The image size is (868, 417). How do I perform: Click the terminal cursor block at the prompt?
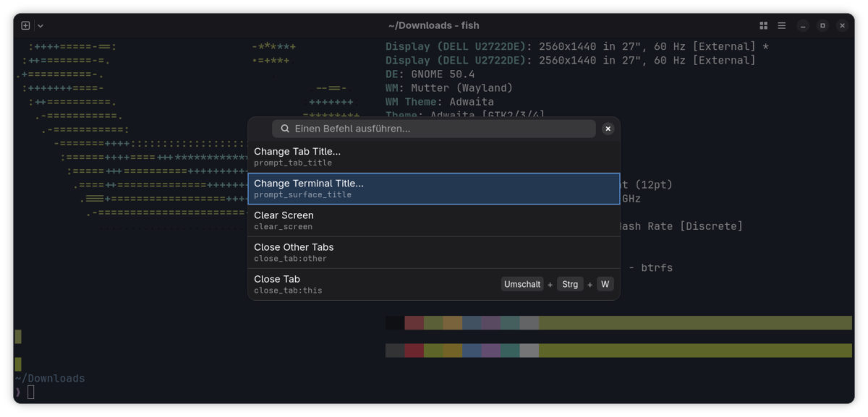coord(31,392)
